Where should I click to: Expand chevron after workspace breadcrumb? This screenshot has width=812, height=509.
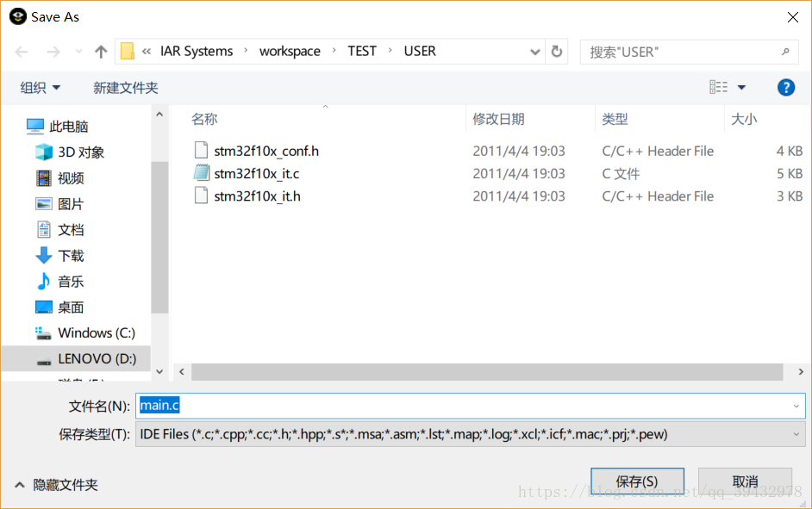coord(334,51)
